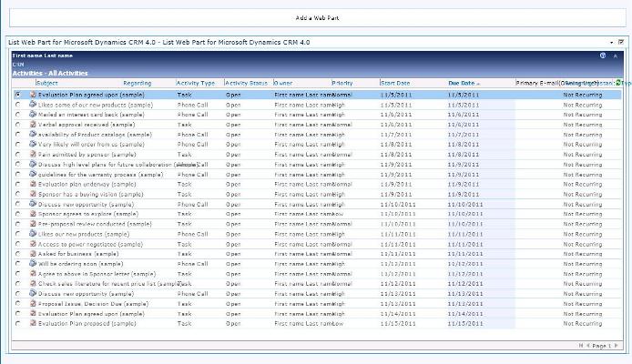Viewport: 632px width, 364px height.
Task: Click task icon for Proposal Issue, Decision Due
Action: [x=34, y=303]
